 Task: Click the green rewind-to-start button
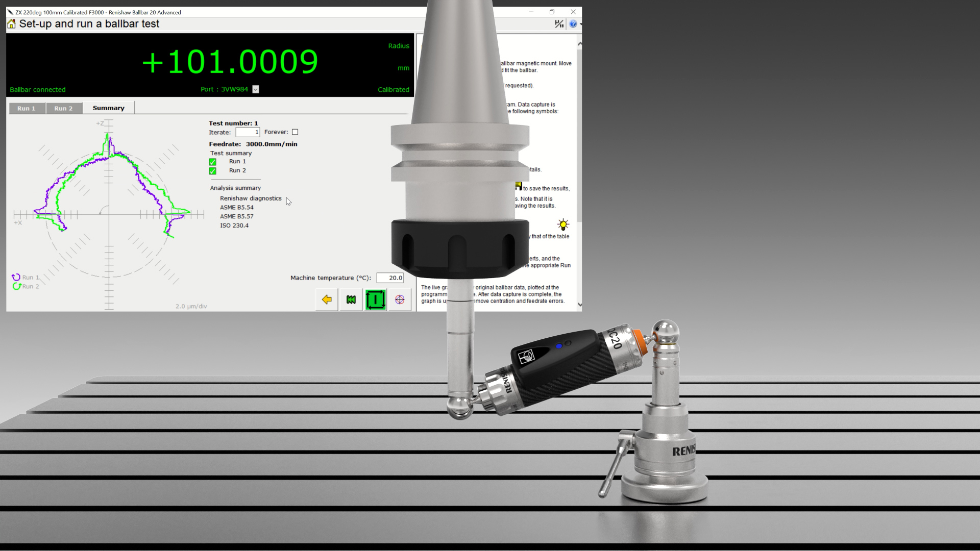click(x=351, y=299)
